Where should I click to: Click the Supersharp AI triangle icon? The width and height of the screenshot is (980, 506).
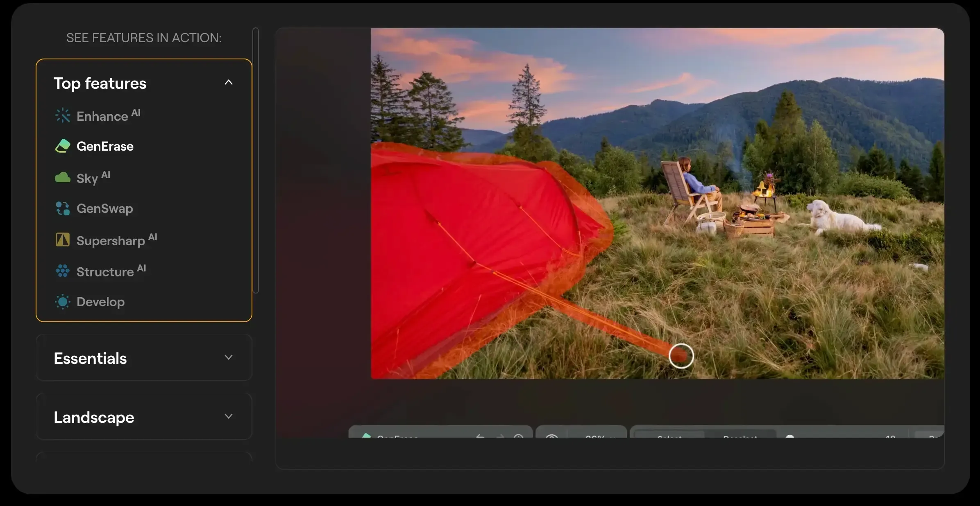click(x=63, y=240)
